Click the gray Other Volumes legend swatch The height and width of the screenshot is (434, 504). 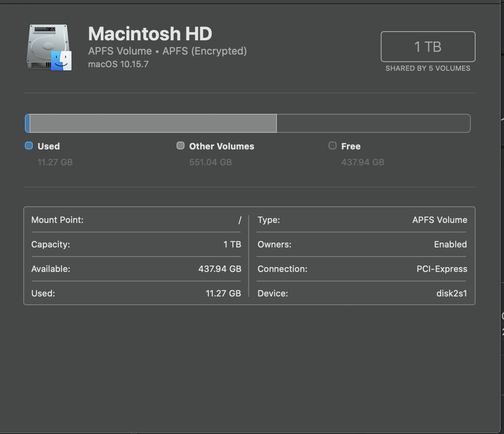tap(181, 145)
